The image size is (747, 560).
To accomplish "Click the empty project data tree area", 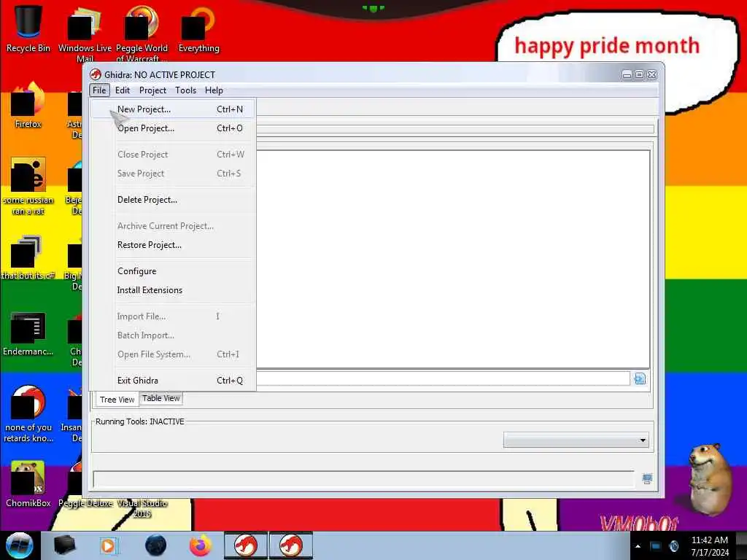I will (452, 259).
